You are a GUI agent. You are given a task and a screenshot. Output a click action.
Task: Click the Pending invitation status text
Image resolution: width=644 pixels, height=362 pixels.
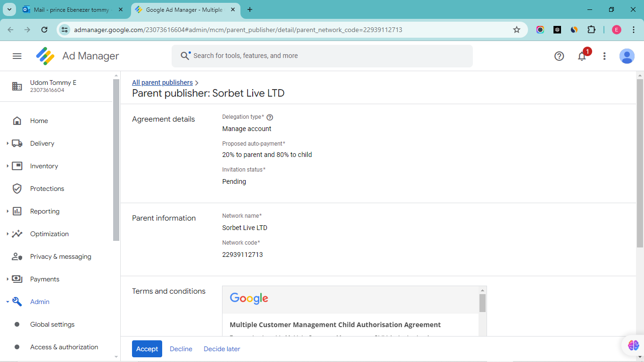pyautogui.click(x=234, y=181)
